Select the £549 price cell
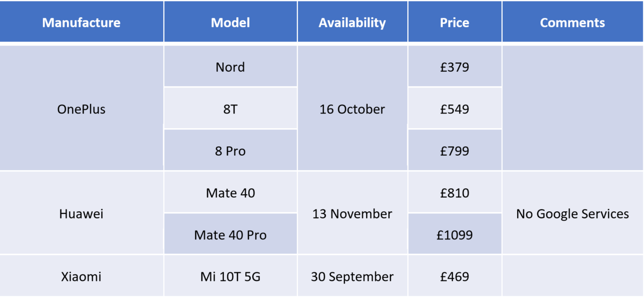 click(455, 108)
